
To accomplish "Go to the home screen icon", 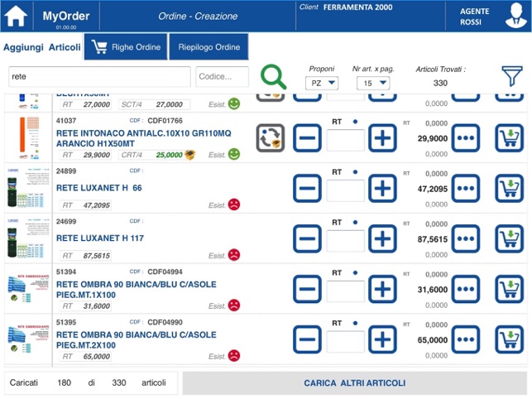I will click(x=16, y=16).
